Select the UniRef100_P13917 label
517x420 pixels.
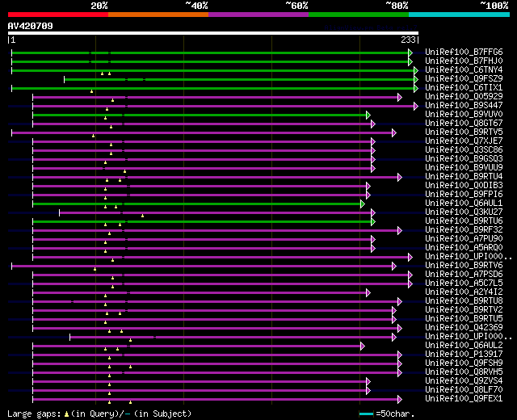(464, 355)
